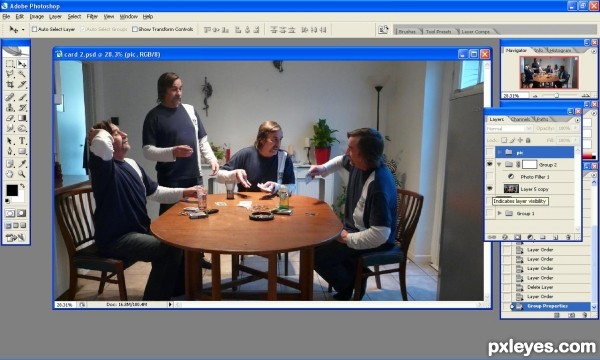Viewport: 600px width, 360px height.
Task: Hide the Group 2 layer visibility eye
Action: 490,165
